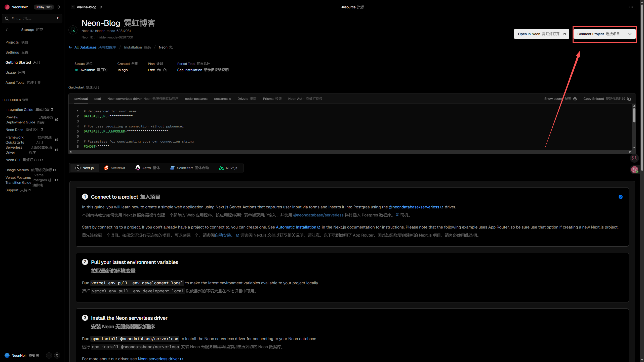This screenshot has height=362, width=644.
Task: Click the Neon logo beside Neon-Blog title
Action: coord(73,30)
